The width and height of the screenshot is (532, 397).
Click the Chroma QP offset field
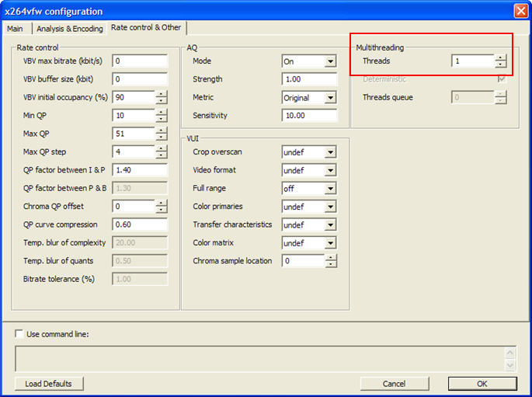tap(134, 207)
